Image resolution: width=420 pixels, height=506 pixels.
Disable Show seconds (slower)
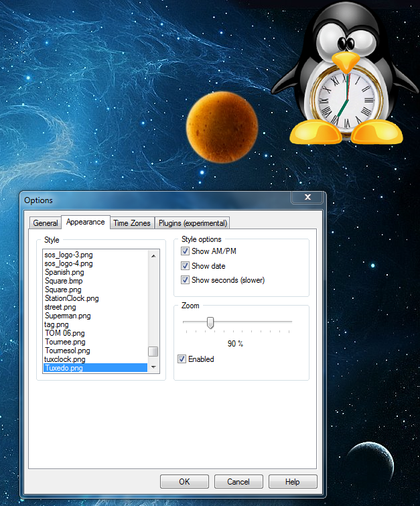coord(185,279)
